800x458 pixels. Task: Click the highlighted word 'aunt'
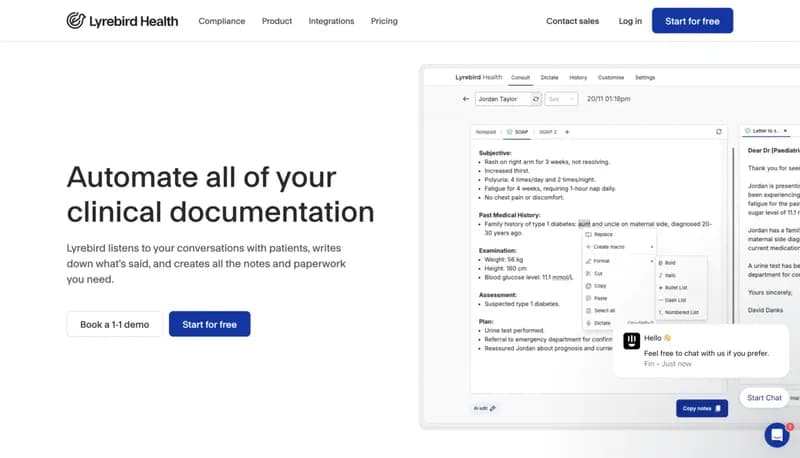click(584, 224)
